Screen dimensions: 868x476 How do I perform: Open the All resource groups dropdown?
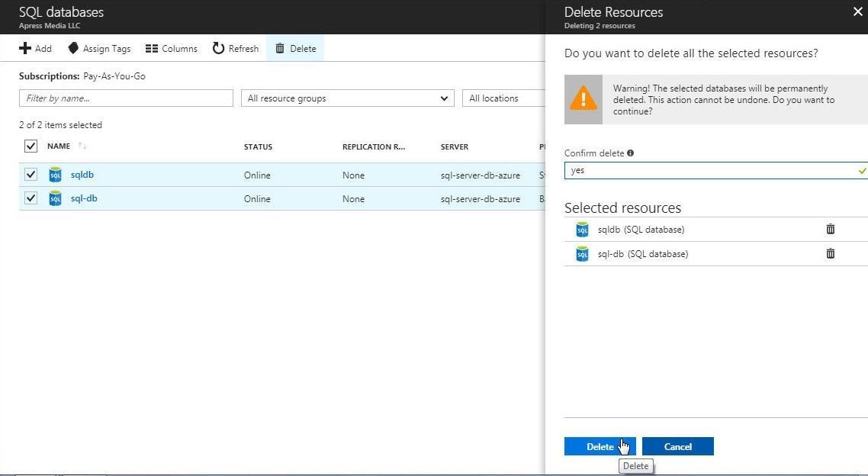pyautogui.click(x=348, y=98)
